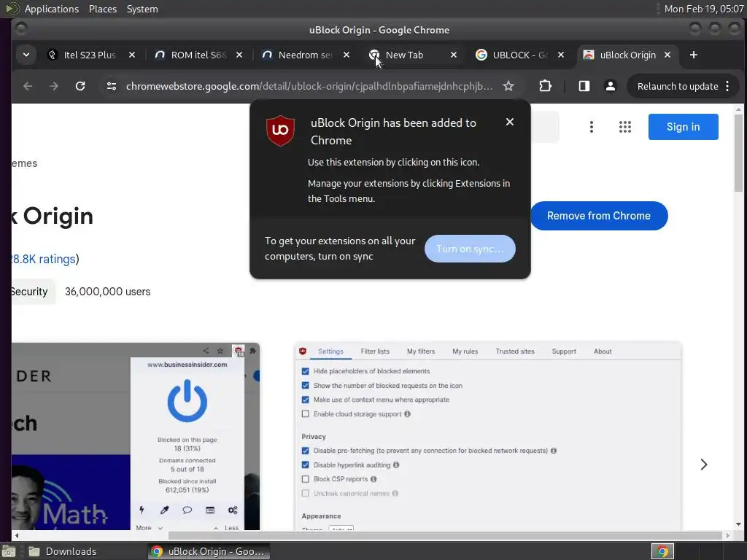Click uBlock Origin Chrome taskbar entry
The width and height of the screenshot is (747, 560).
tap(208, 551)
